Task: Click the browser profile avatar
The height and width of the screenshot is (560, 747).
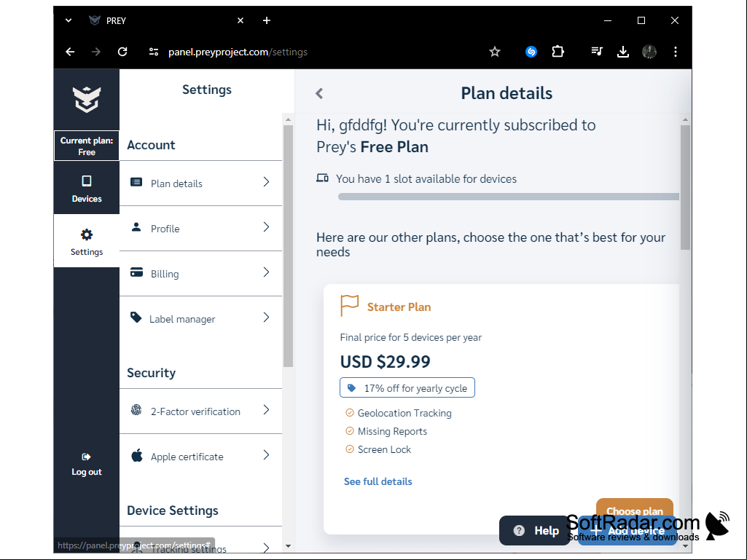Action: coord(649,52)
